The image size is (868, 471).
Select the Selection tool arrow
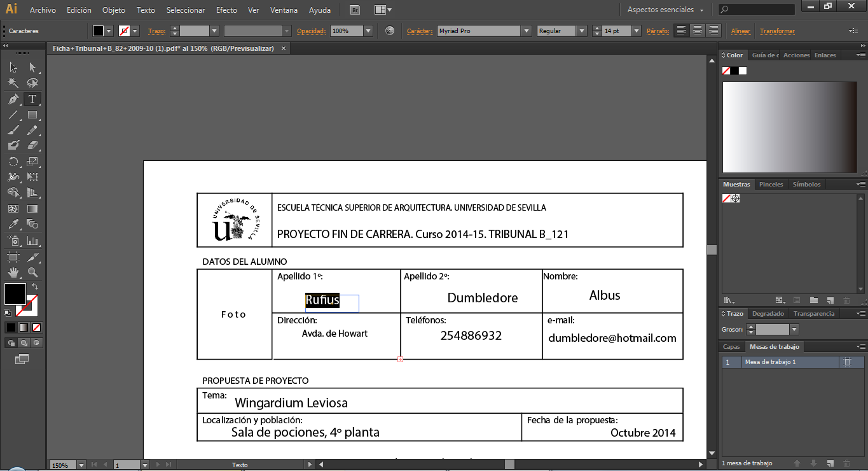[x=13, y=67]
